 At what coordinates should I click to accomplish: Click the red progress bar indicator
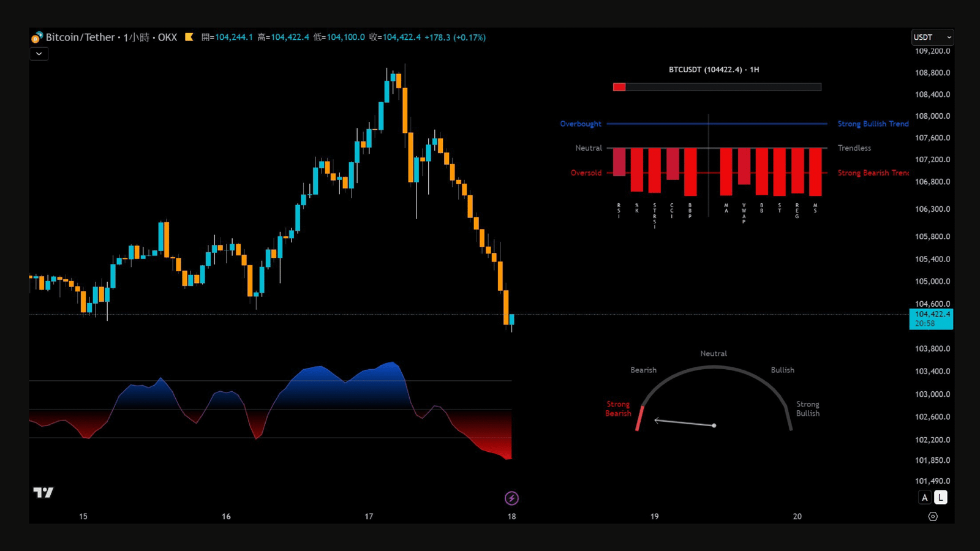619,87
